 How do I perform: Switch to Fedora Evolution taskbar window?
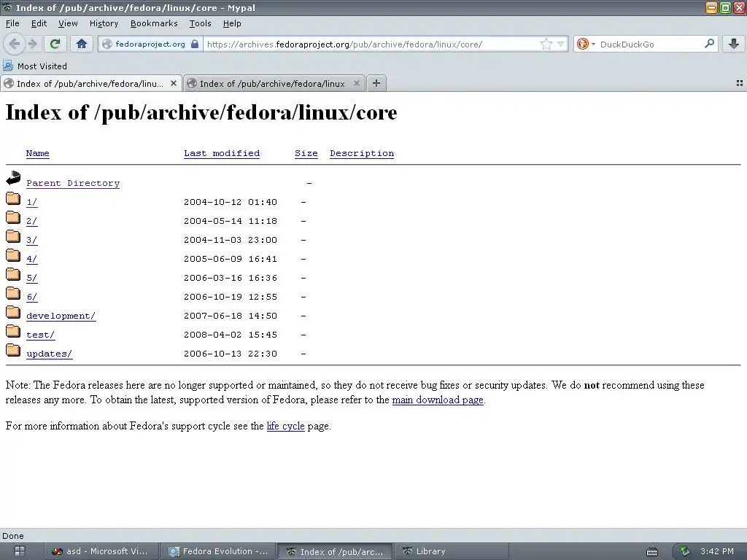tap(218, 551)
